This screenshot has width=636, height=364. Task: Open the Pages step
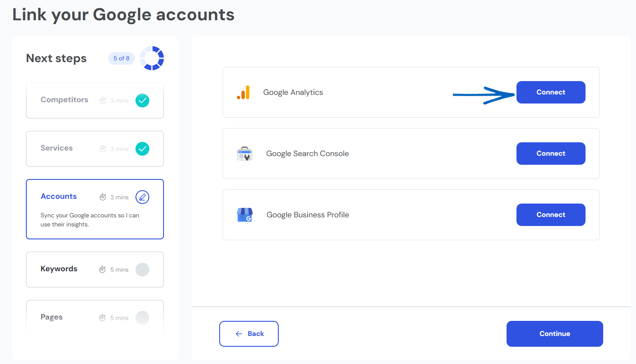click(x=95, y=317)
